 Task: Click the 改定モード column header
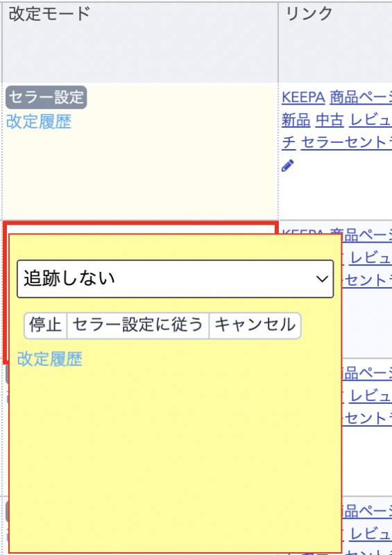coord(140,42)
